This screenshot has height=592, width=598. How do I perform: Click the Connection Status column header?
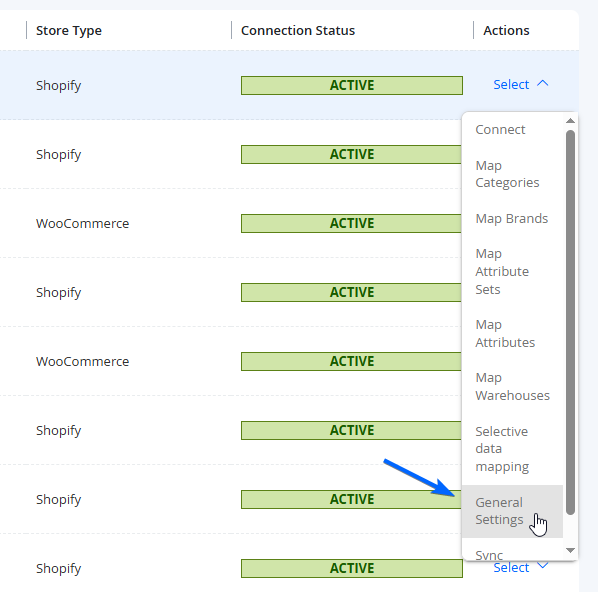coord(298,31)
